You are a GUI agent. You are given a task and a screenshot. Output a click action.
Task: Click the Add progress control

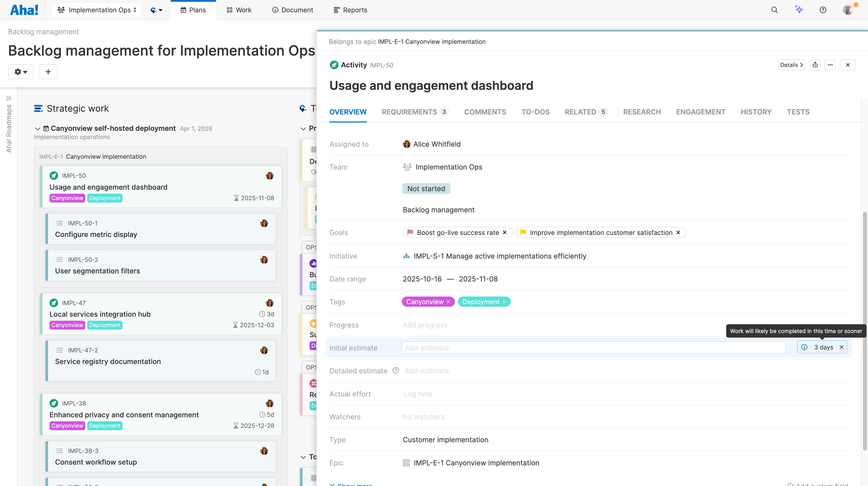pos(425,325)
